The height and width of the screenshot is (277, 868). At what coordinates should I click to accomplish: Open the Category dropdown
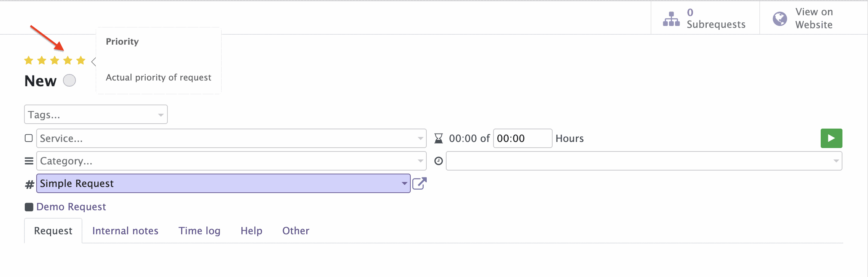tap(420, 161)
